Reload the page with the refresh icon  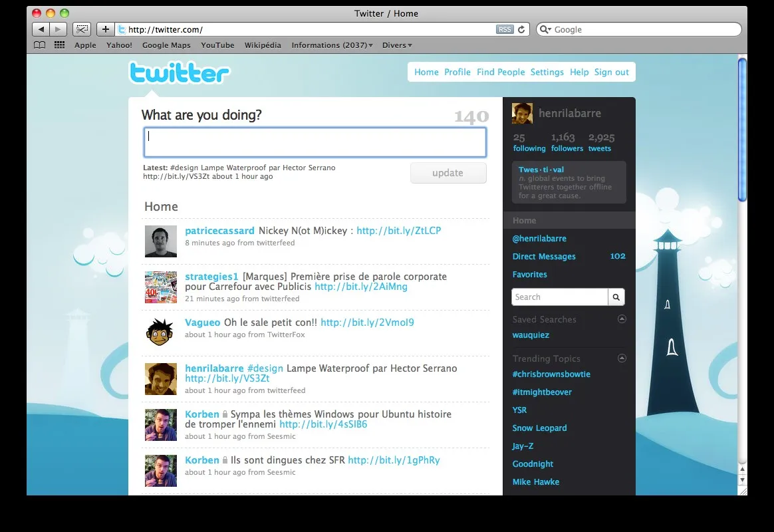[x=521, y=30]
